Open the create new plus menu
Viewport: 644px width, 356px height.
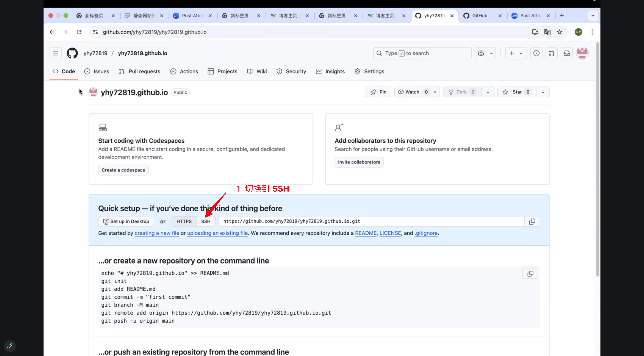[x=516, y=53]
